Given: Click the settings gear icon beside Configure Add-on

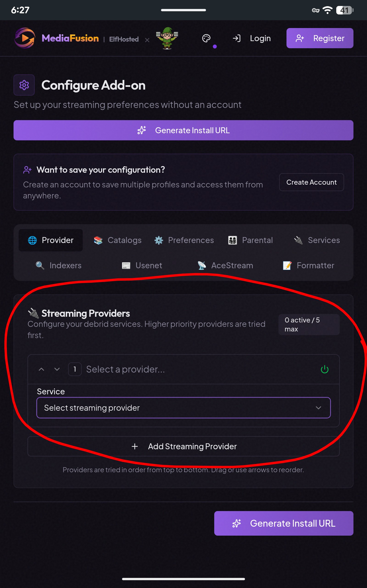Looking at the screenshot, I should (24, 85).
